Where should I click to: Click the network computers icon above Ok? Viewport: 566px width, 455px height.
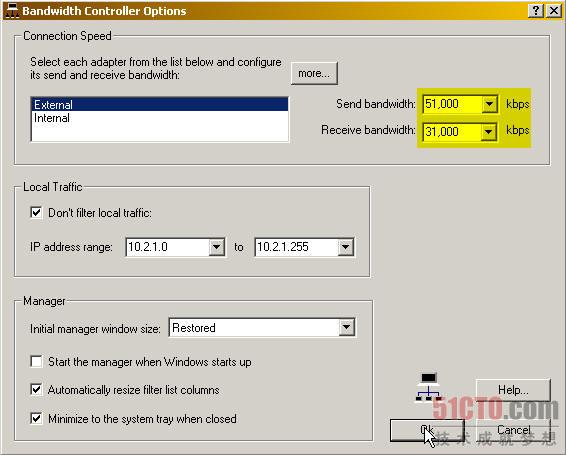(428, 387)
